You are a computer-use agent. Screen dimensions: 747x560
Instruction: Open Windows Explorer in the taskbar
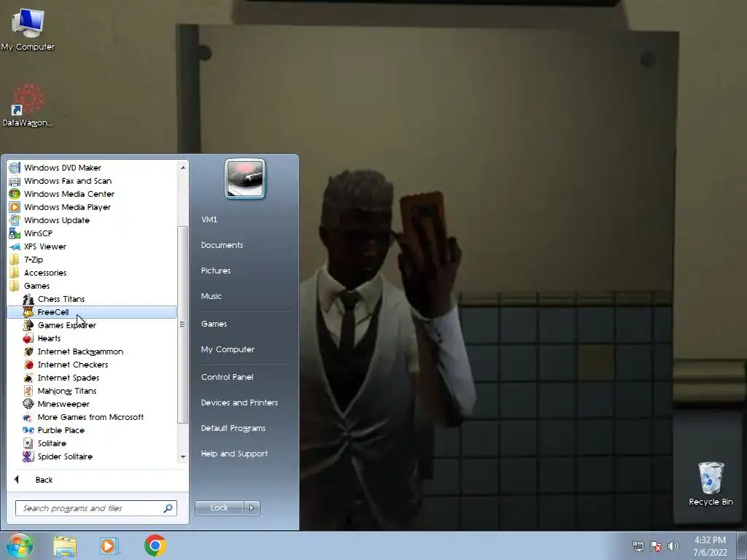pos(65,546)
